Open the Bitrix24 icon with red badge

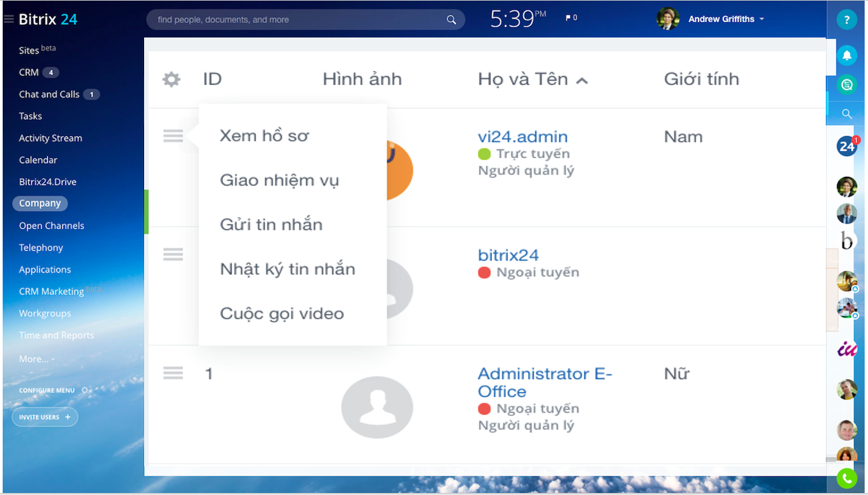click(x=847, y=145)
